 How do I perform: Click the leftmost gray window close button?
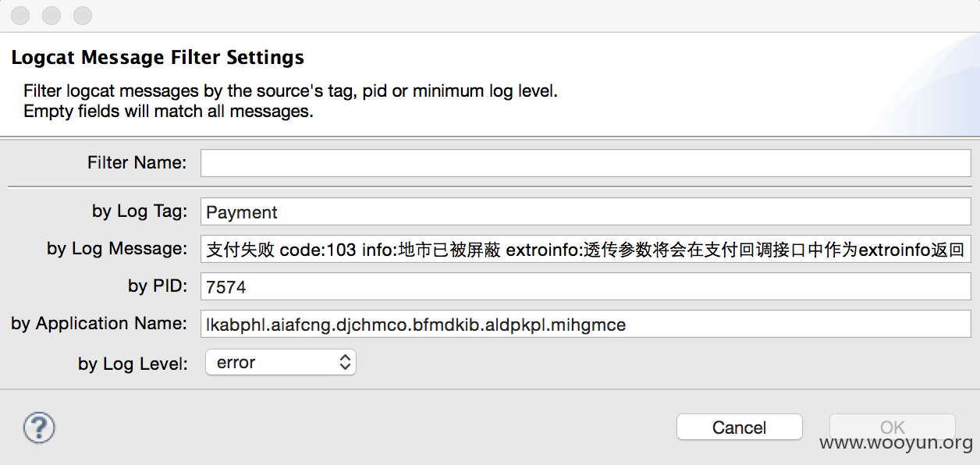[21, 15]
